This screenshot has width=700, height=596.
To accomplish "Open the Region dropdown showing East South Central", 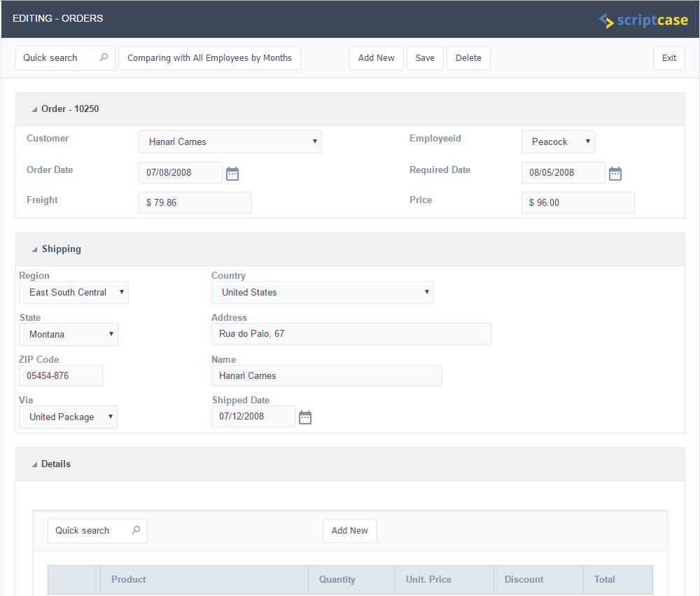I will (73, 292).
